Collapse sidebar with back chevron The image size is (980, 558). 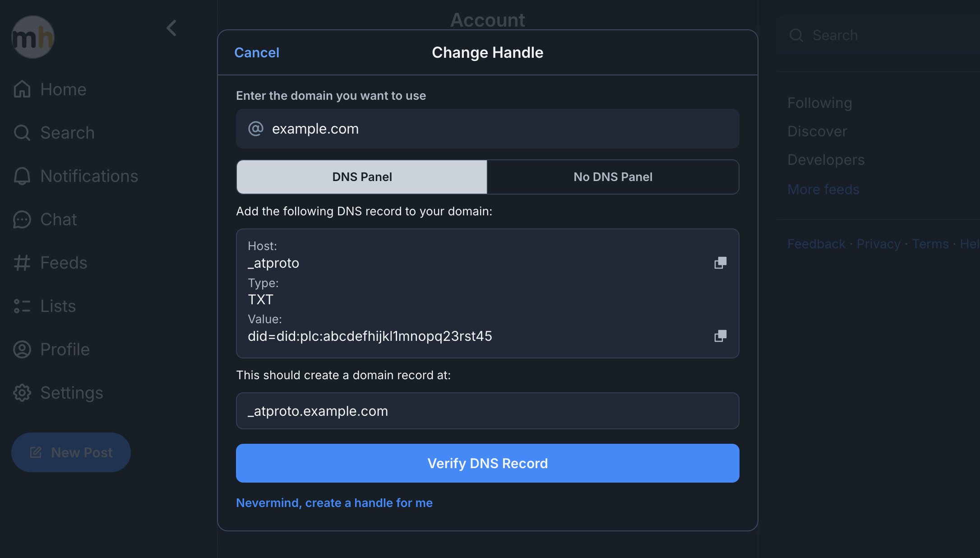(171, 28)
